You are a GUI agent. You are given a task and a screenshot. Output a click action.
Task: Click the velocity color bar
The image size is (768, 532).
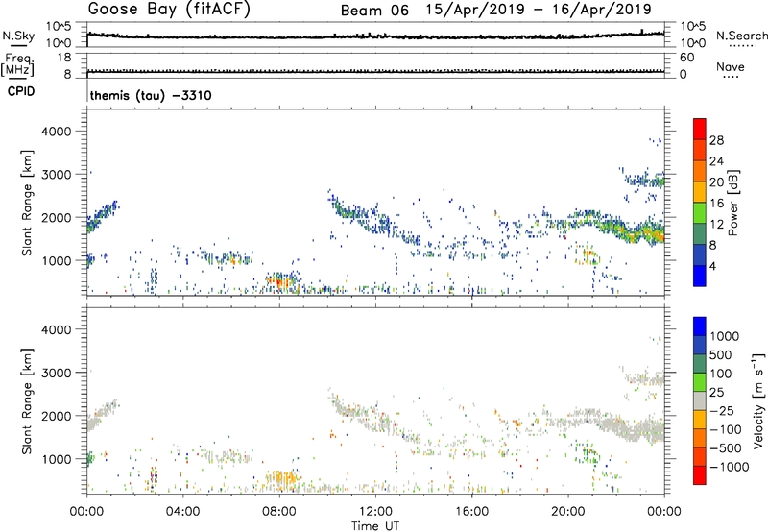click(x=700, y=400)
